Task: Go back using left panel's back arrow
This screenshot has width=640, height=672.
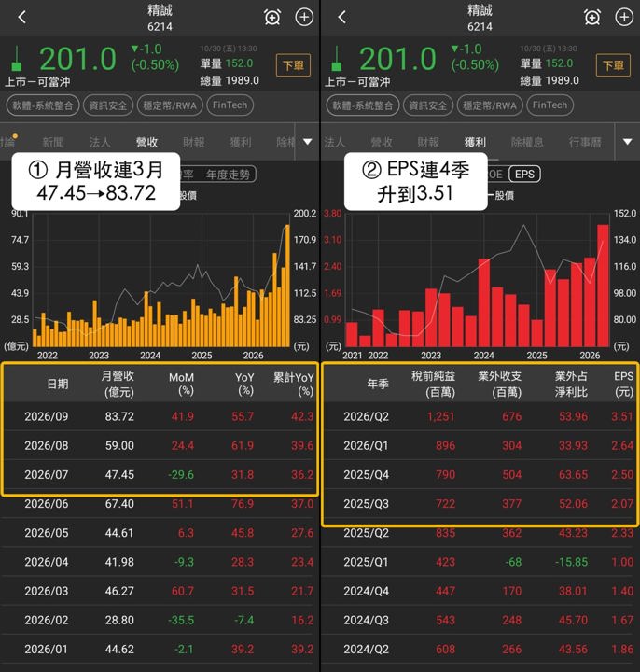Action: pos(21,17)
